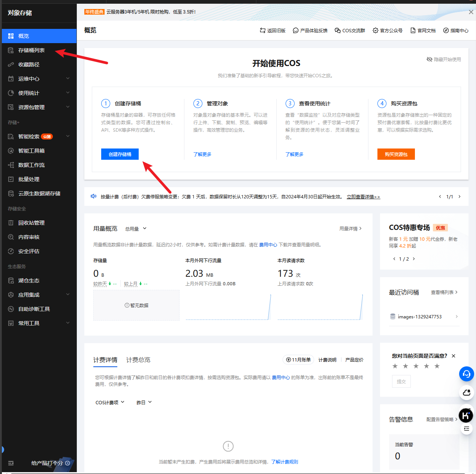Collapse the sidebar with bottom menu icon
This screenshot has width=476, height=474.
point(11,463)
